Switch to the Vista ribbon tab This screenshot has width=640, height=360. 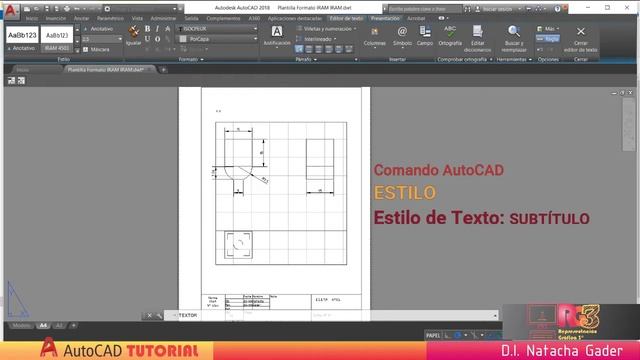[137, 18]
